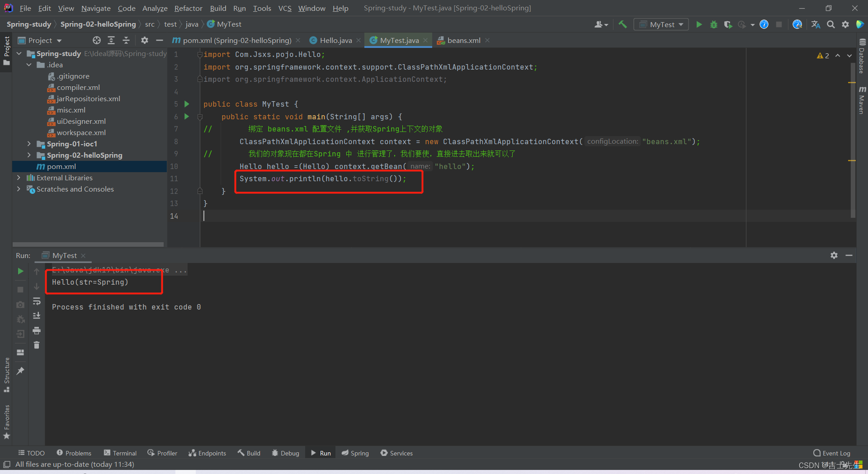Select workspace.xml in the project tree
This screenshot has height=474, width=868.
coord(81,132)
